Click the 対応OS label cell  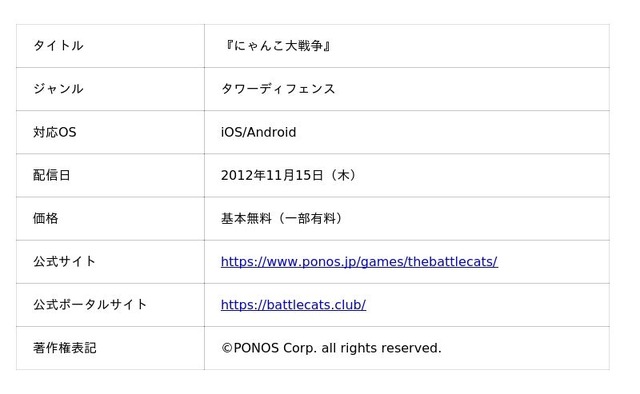110,132
